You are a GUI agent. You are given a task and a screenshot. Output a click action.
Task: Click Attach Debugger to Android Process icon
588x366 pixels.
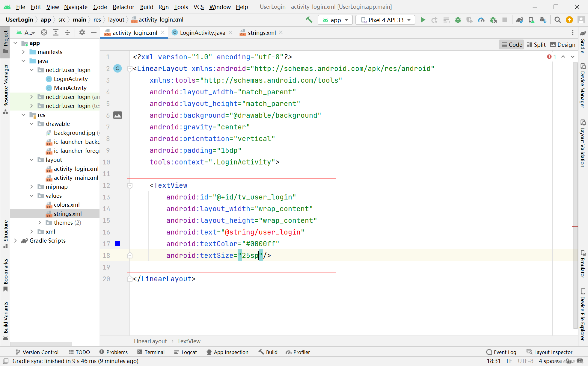coord(493,20)
